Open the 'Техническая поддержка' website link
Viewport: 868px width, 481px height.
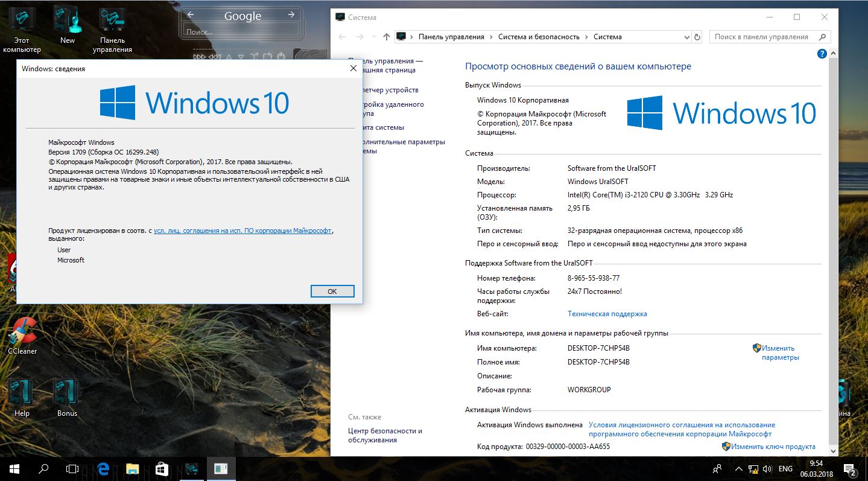coord(607,314)
